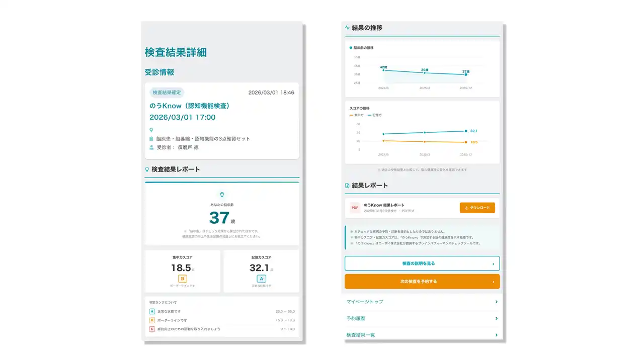Viewport: 644px width, 362px height.
Task: Click the 37歳 data point on brain age chart
Action: pyautogui.click(x=466, y=74)
